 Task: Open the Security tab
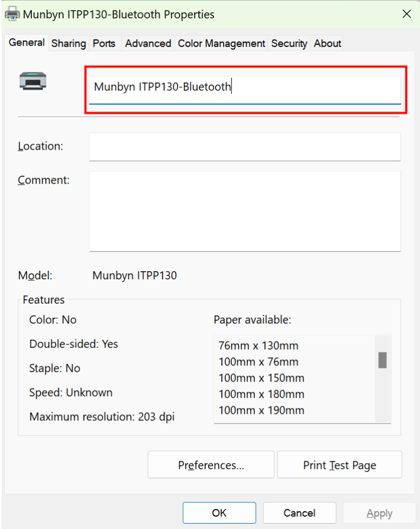pos(289,44)
